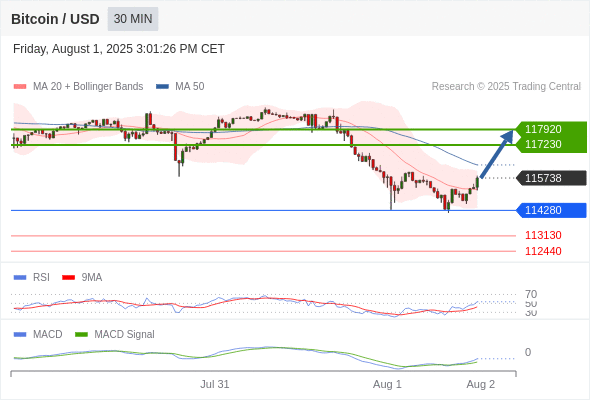Select the 117230 resistance price label
This screenshot has height=400, width=590.
tap(543, 144)
